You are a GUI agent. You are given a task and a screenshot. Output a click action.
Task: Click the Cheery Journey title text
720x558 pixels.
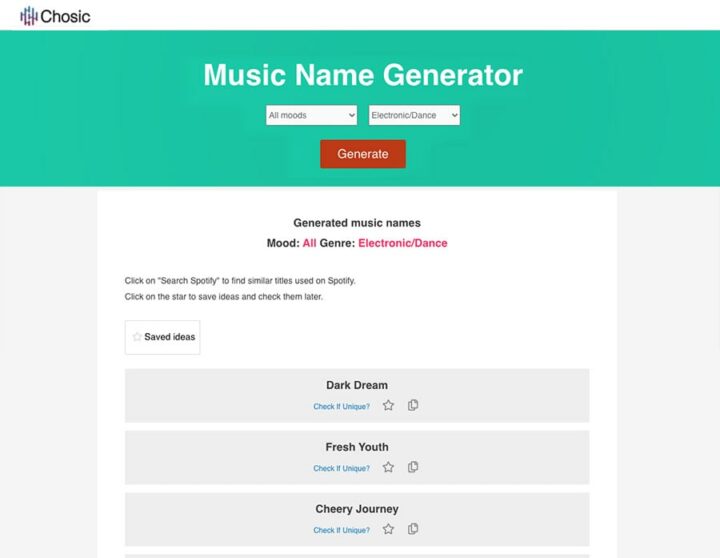point(357,509)
